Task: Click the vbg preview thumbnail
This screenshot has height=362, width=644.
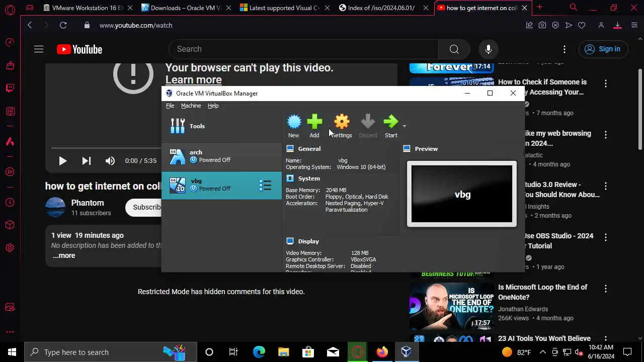Action: (462, 194)
